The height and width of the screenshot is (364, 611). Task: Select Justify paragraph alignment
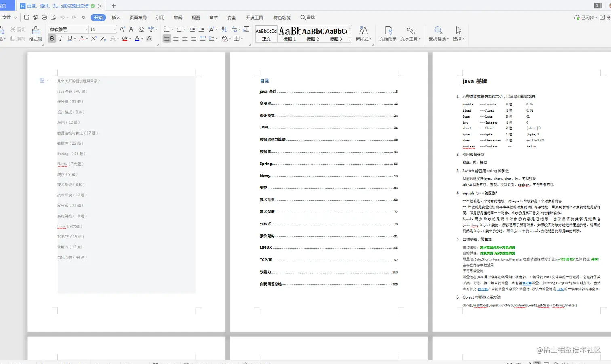(194, 38)
